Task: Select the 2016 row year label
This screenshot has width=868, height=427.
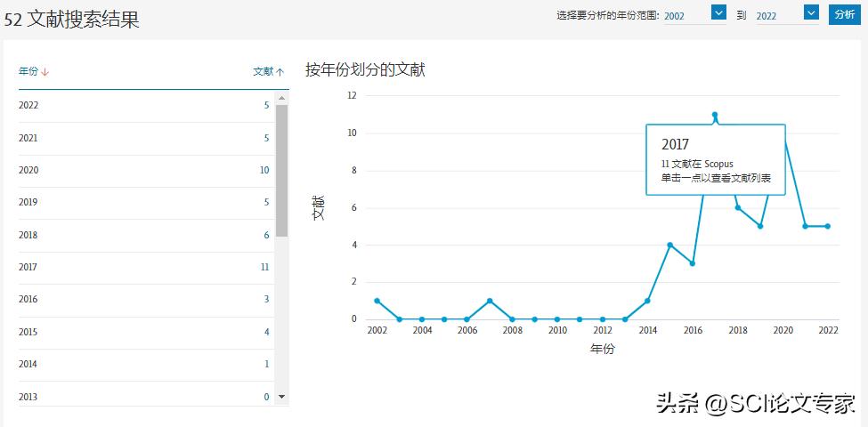Action: pos(28,299)
